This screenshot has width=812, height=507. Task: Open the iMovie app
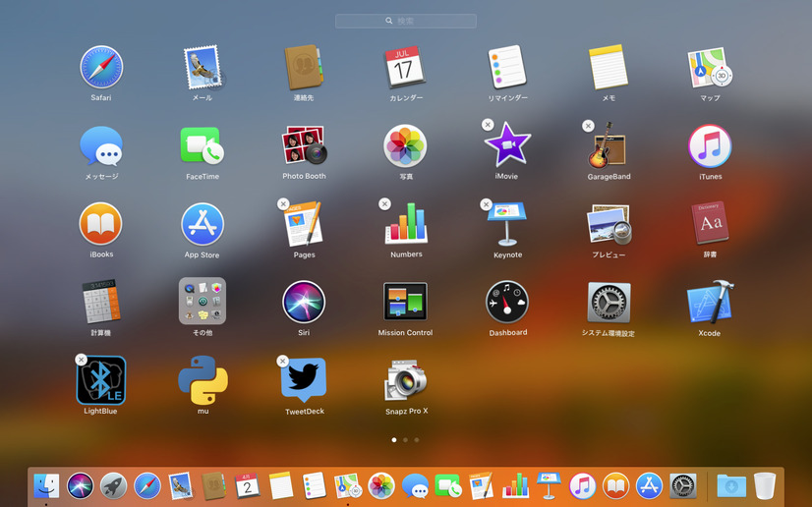tap(507, 144)
